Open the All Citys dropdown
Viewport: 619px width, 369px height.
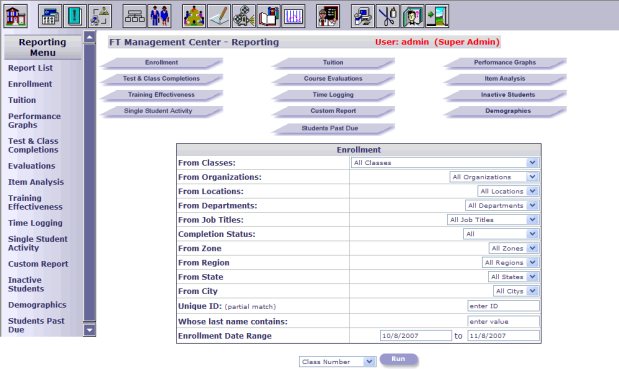pos(516,291)
